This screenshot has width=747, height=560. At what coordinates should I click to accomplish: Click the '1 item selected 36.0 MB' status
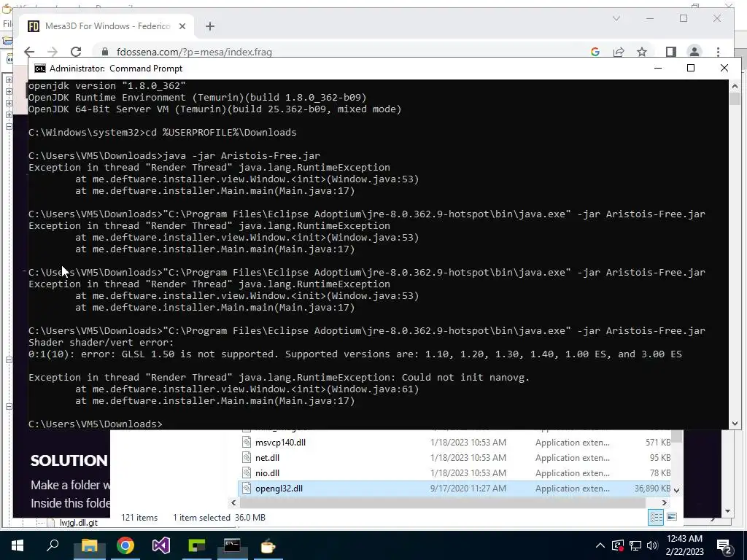pos(219,518)
